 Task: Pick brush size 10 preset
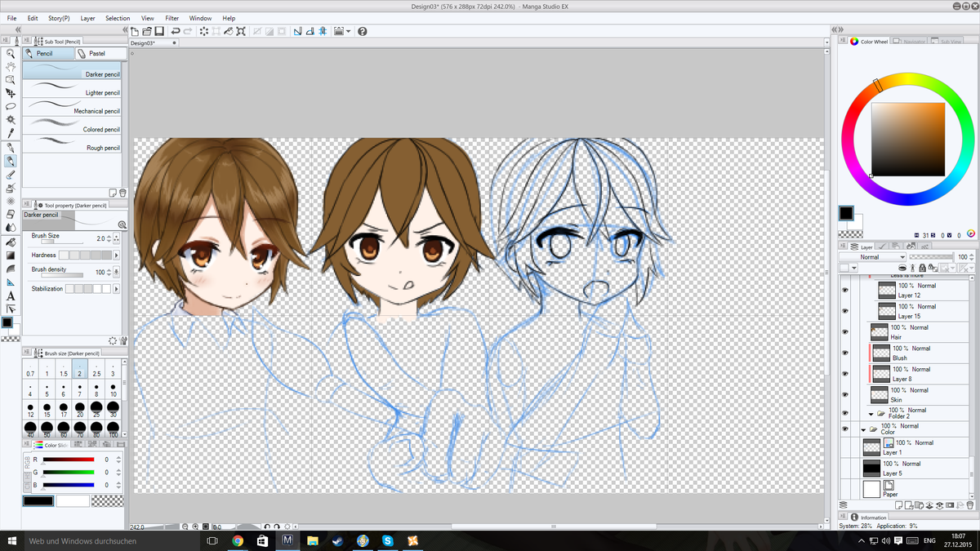point(114,389)
